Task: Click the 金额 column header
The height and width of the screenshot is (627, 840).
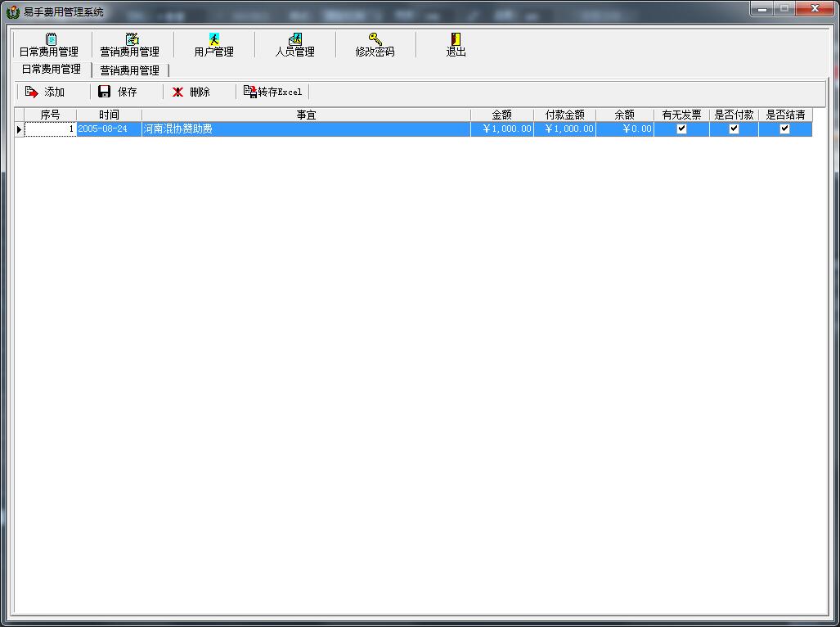Action: point(502,115)
